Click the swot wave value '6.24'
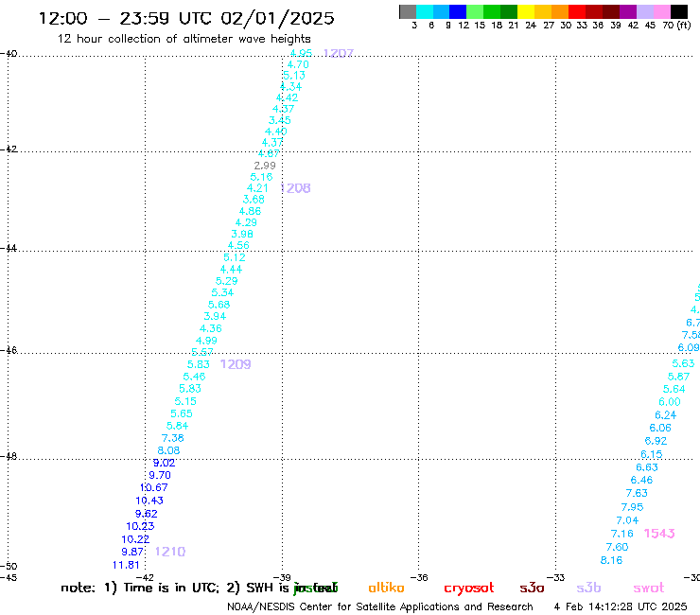Viewport: 700px width, 615px height. pos(666,415)
